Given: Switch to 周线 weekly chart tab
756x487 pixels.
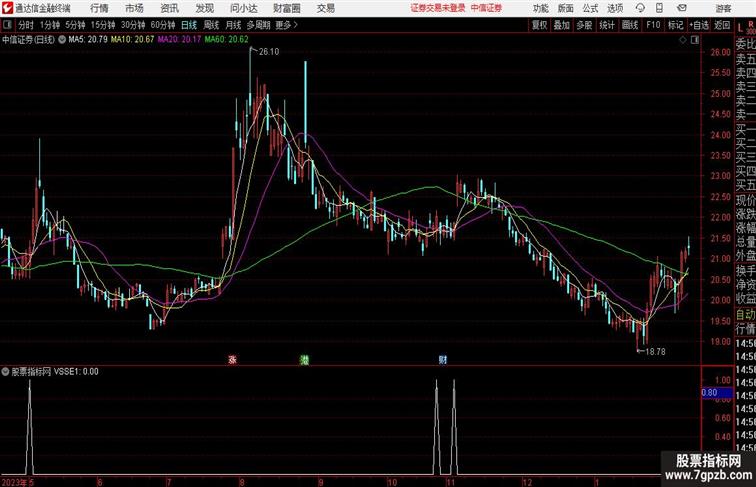Looking at the screenshot, I should [x=211, y=24].
